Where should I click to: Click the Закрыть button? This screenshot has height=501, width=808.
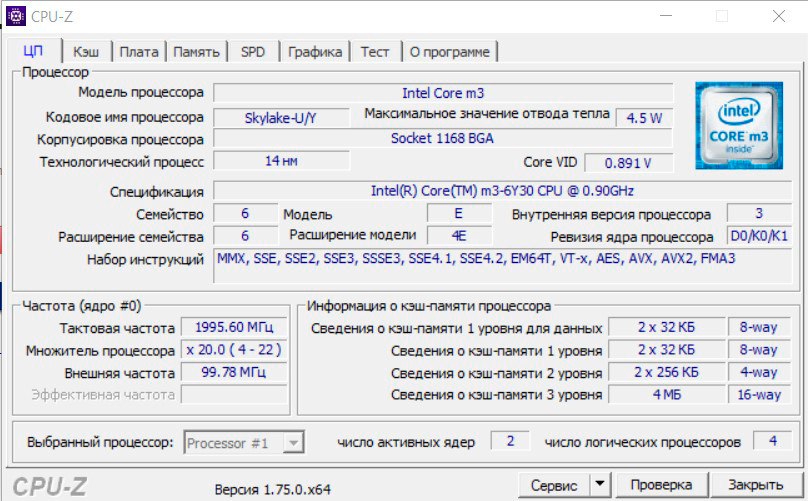click(755, 485)
